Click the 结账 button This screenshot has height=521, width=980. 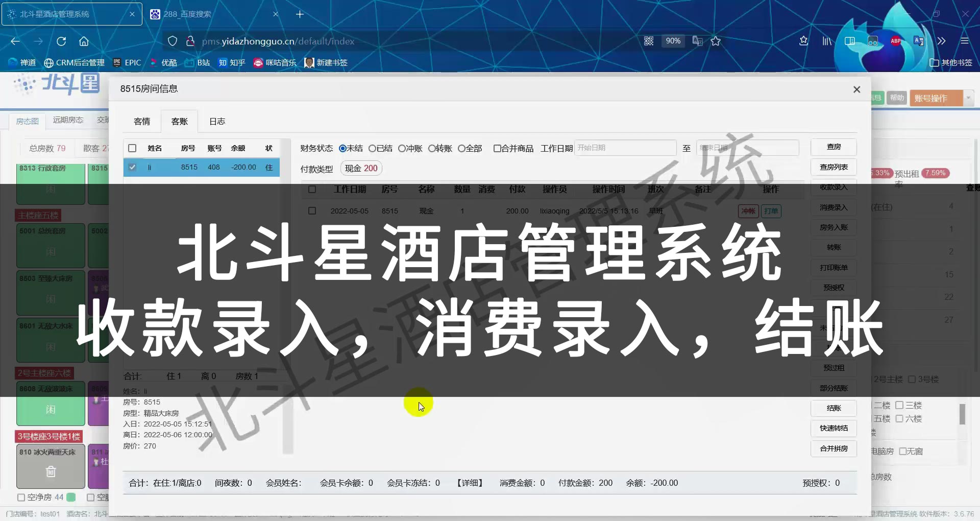pos(834,408)
